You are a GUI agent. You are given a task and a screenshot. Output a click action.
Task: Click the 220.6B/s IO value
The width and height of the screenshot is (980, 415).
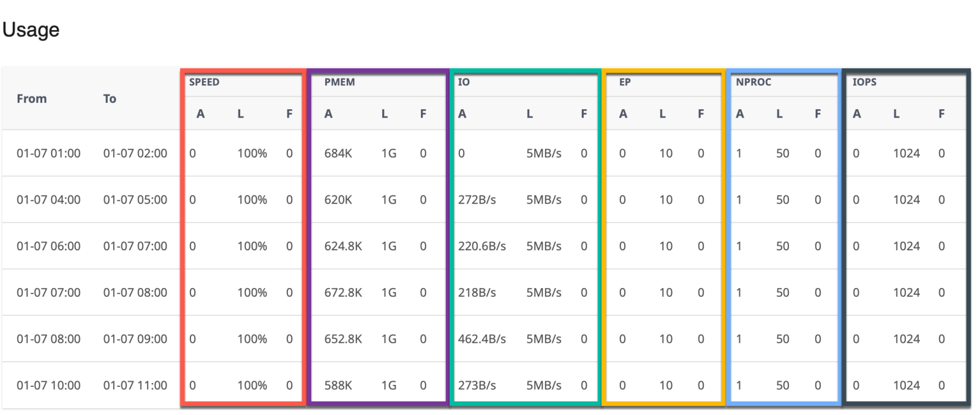pyautogui.click(x=482, y=246)
